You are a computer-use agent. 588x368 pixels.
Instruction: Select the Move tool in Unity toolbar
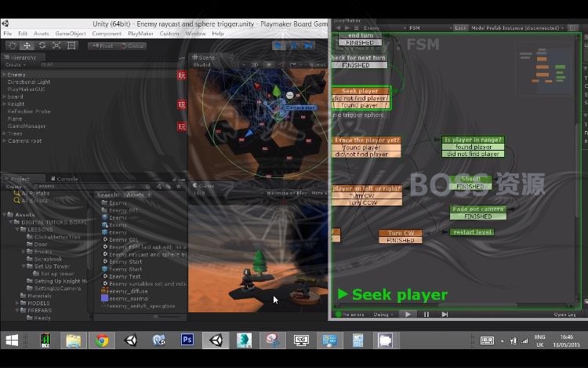tap(27, 46)
